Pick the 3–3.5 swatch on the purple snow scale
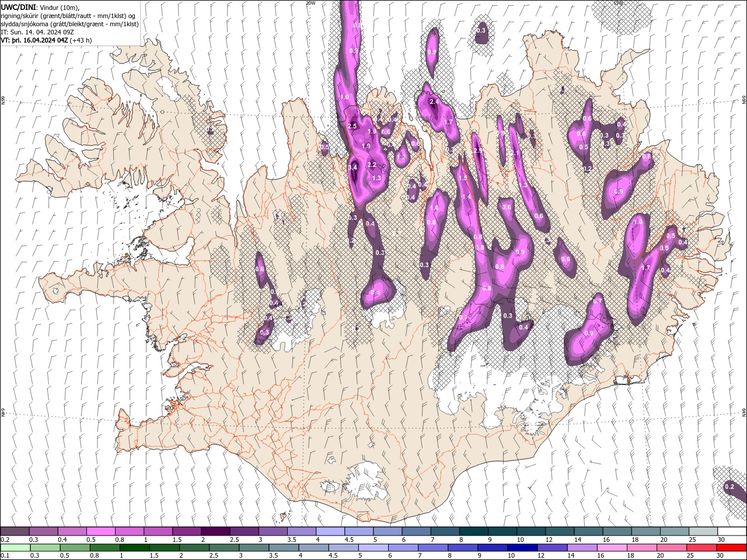Screen dimensions: 747x560 [x=273, y=531]
